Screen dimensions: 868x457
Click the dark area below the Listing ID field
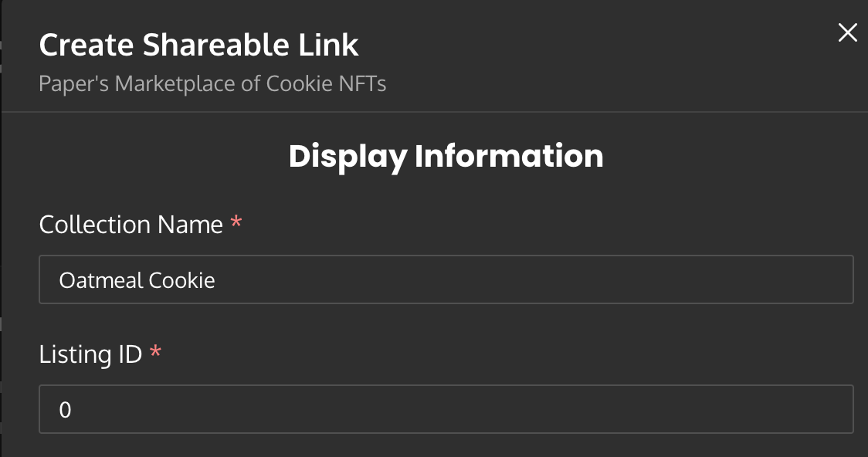(x=434, y=448)
